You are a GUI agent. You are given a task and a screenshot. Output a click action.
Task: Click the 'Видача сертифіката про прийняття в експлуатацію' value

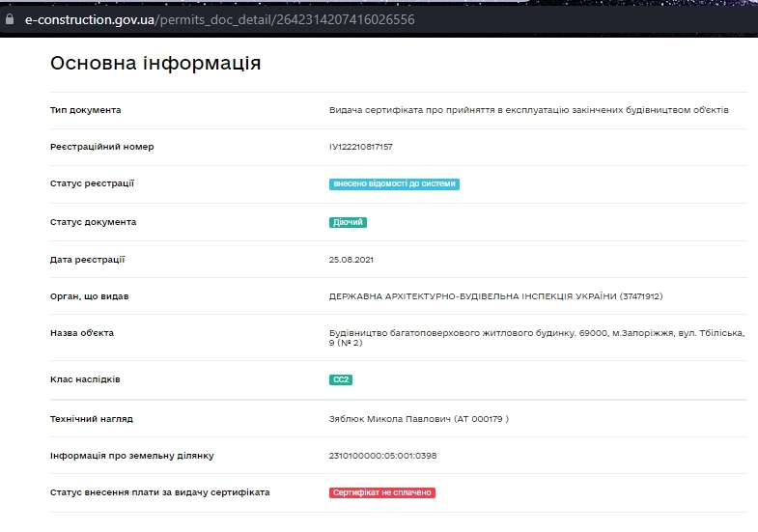(528, 110)
